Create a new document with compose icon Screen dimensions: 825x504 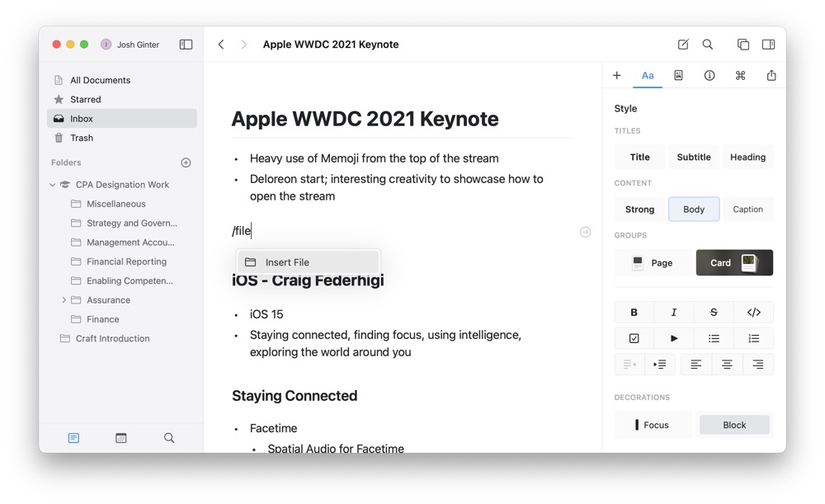coord(683,45)
